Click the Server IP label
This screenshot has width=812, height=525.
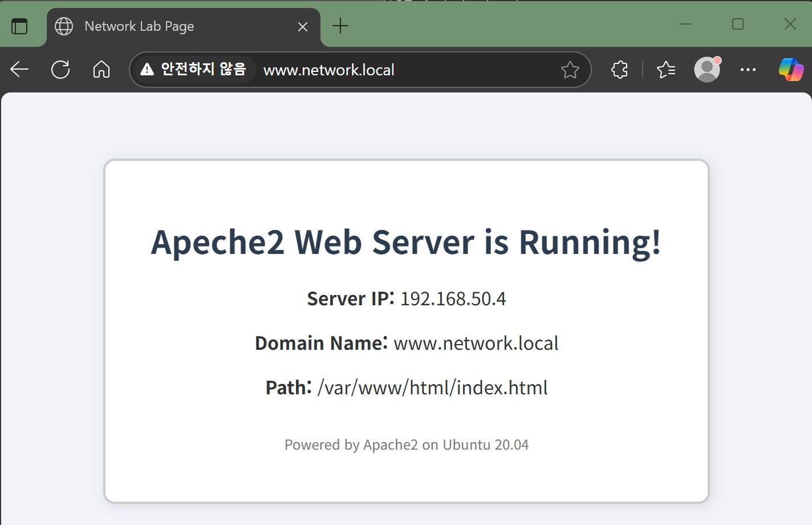351,298
